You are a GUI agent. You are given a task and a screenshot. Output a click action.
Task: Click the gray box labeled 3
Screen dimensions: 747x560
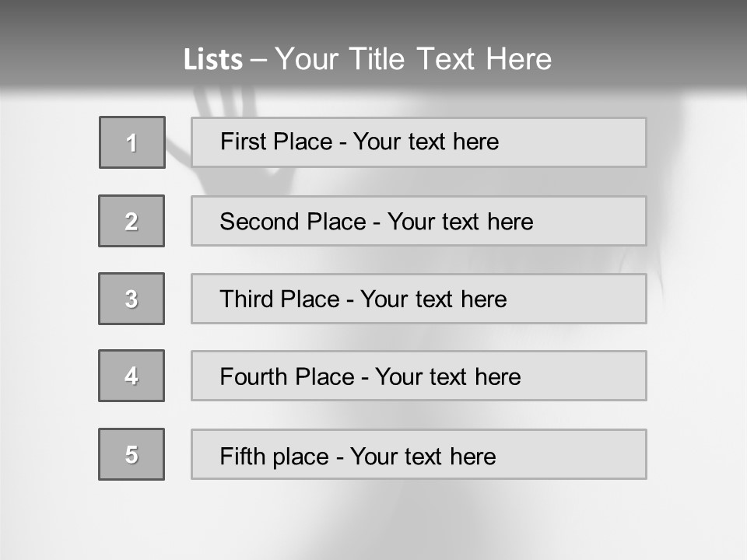click(x=132, y=299)
